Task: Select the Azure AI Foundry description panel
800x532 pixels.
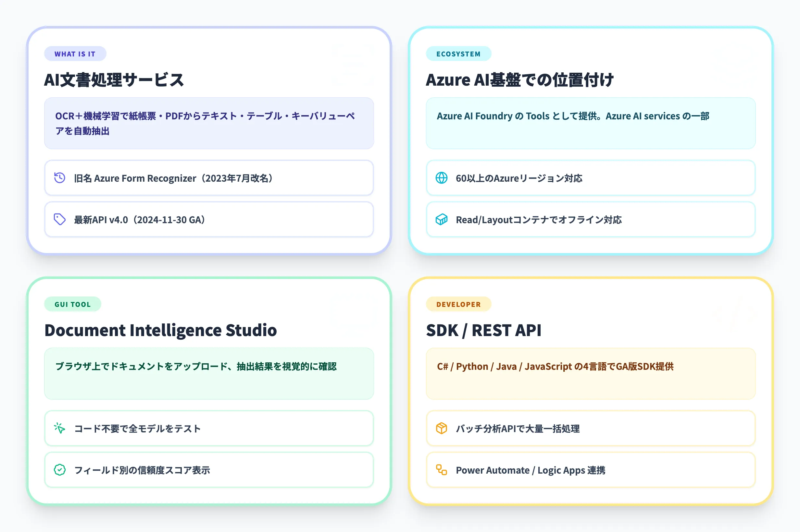Action: (x=590, y=124)
